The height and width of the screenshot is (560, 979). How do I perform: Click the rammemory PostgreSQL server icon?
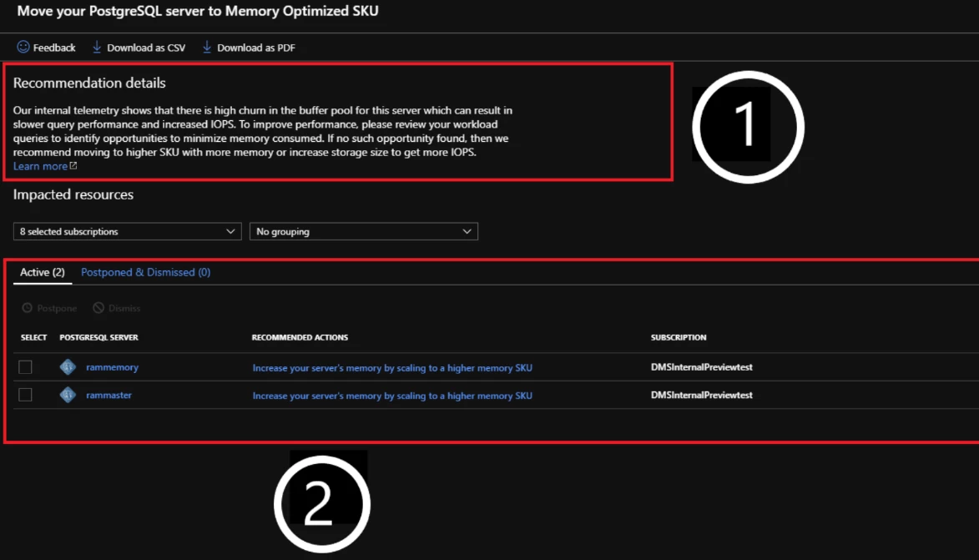(68, 367)
